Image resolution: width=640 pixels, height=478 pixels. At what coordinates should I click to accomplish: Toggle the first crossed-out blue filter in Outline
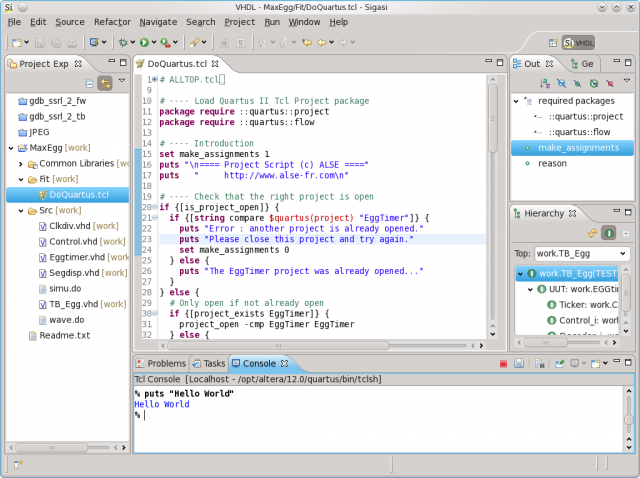pos(562,83)
